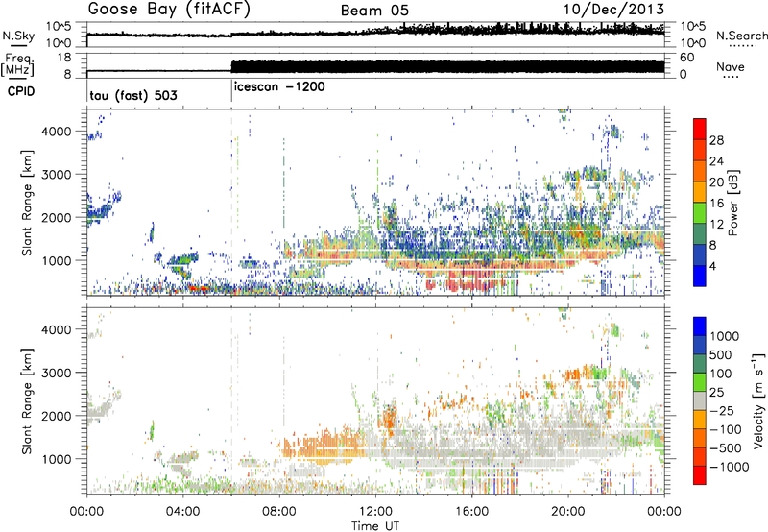The width and height of the screenshot is (768, 532).
Task: Click the '18' frequency axis tick
Action: (64, 58)
